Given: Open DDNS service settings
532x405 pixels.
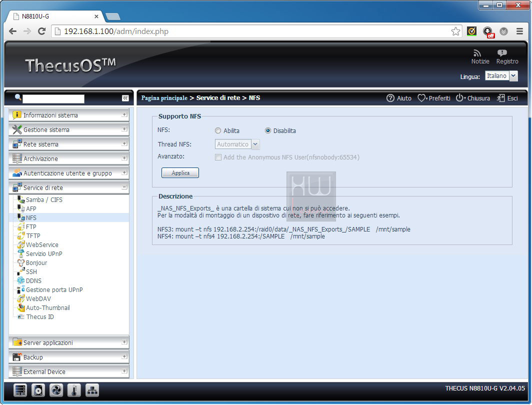Looking at the screenshot, I should click(33, 281).
